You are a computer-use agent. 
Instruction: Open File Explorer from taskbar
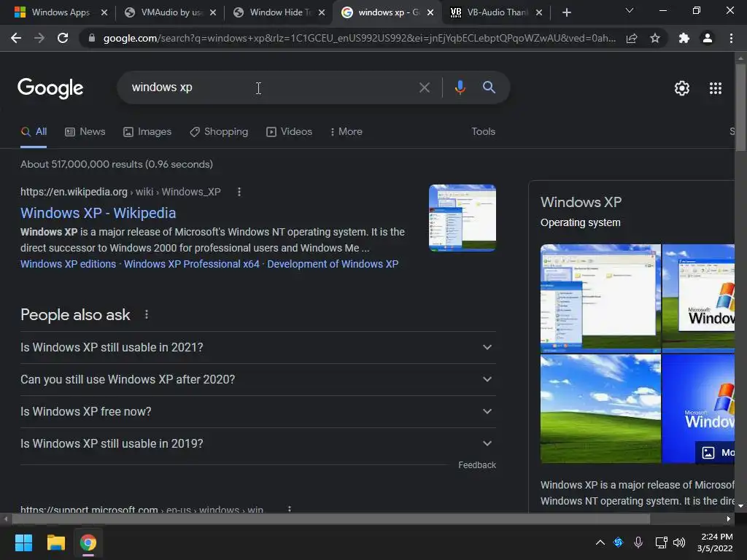[x=55, y=542]
